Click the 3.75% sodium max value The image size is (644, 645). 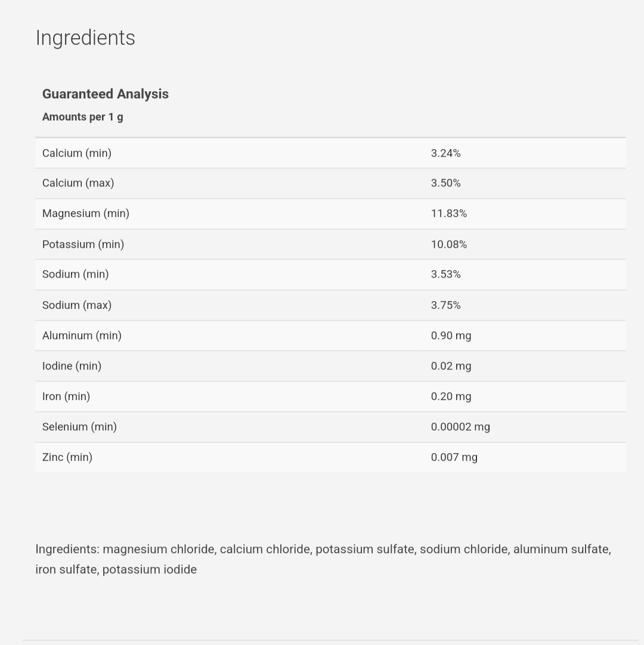pos(445,305)
